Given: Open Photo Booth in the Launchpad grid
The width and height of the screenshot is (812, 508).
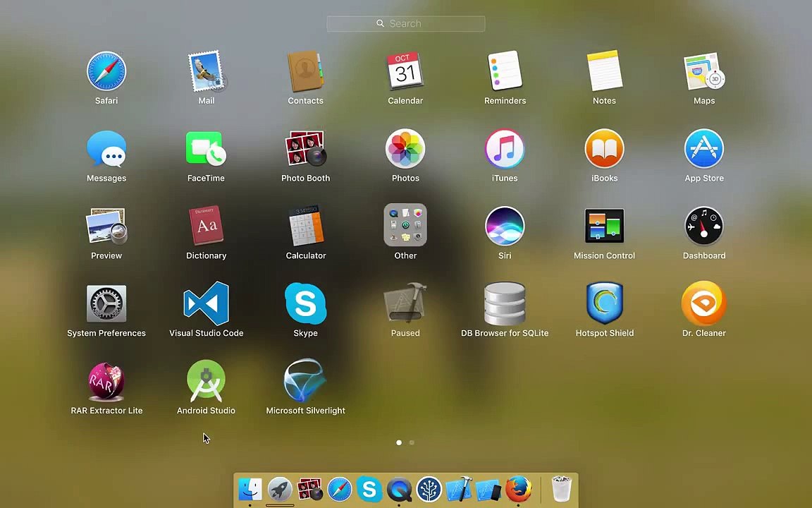Looking at the screenshot, I should point(305,149).
